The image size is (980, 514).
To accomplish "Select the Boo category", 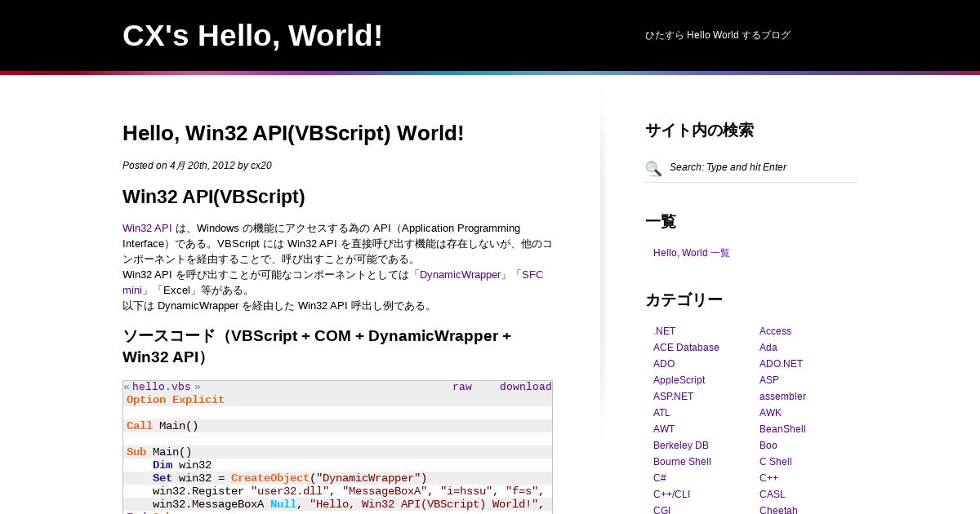I will tap(768, 445).
